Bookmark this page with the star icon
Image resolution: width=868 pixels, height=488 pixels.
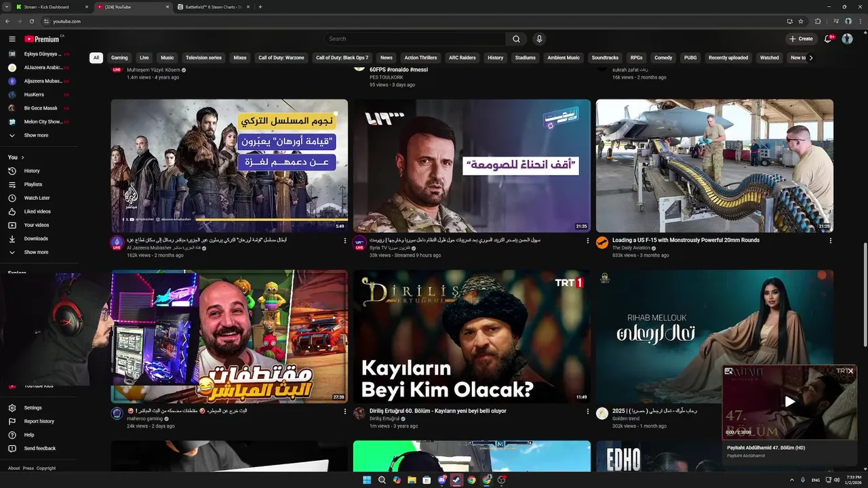click(801, 21)
